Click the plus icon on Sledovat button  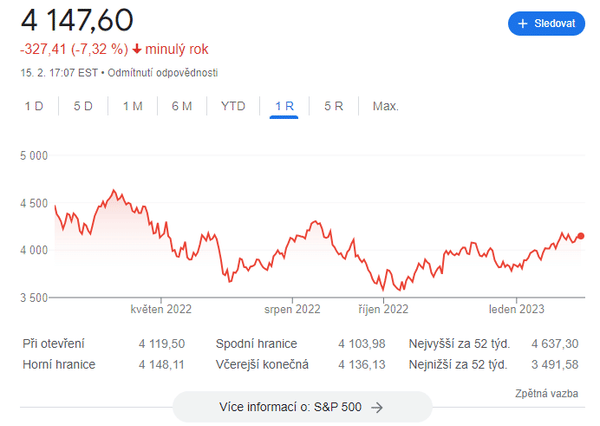pos(522,24)
